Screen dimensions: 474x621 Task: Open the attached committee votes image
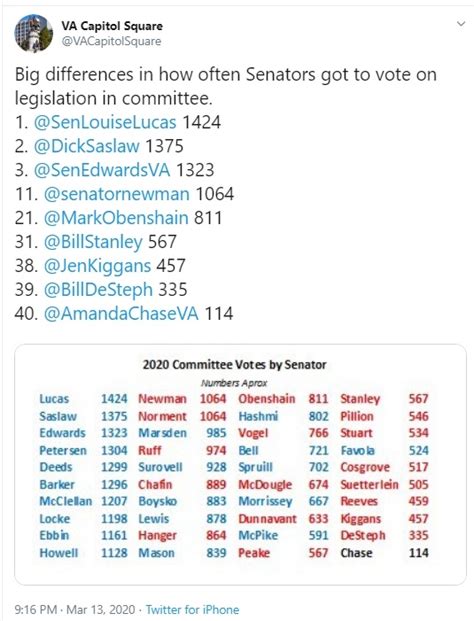240,465
